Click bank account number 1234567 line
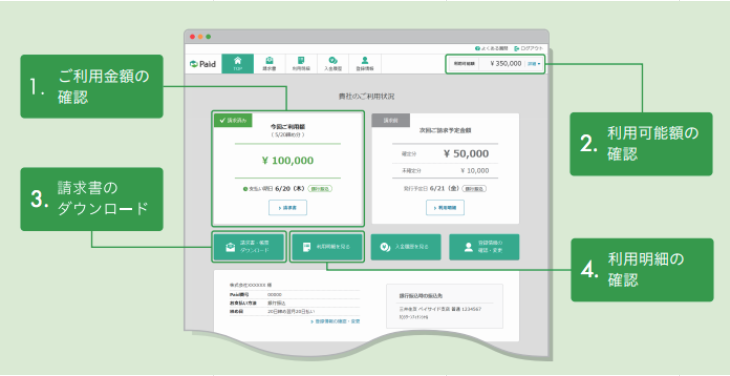Screen dimensions: 730x376 click(x=440, y=309)
